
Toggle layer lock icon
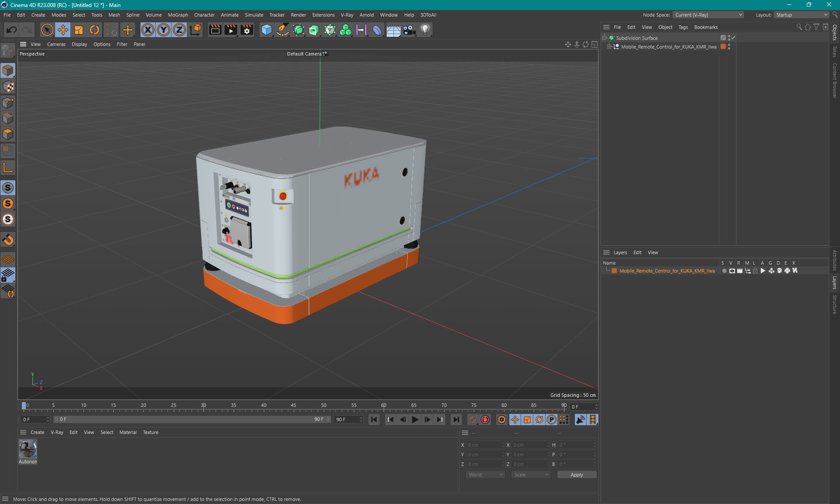pyautogui.click(x=755, y=271)
